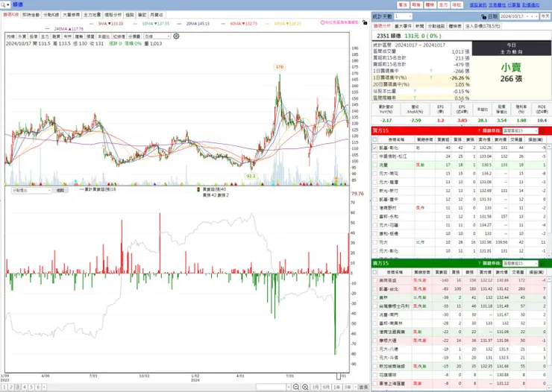Toggle the select-all checkbox in 買方15 header
The height and width of the screenshot is (392, 552).
pyautogui.click(x=375, y=139)
